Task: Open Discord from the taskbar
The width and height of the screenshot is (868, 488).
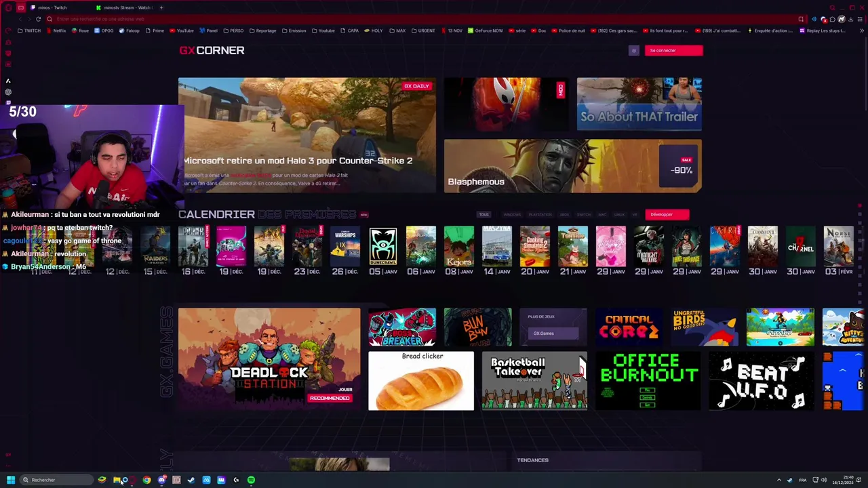Action: 161,480
